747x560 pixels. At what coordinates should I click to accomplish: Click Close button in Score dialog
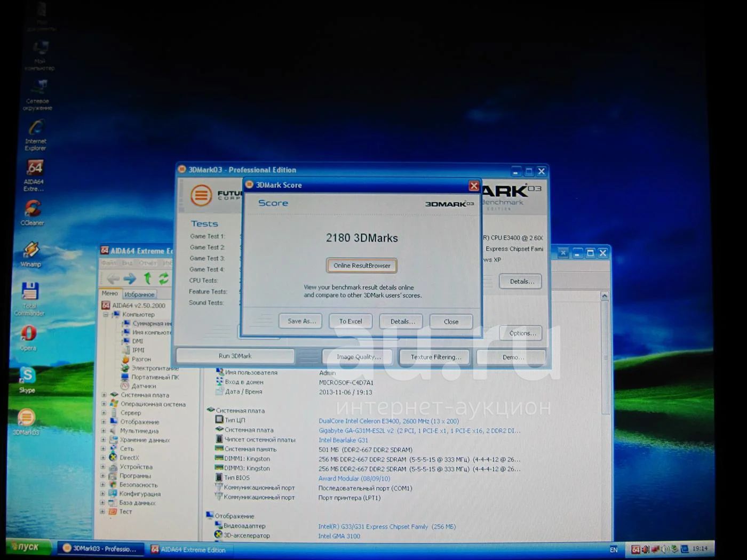[x=451, y=322]
